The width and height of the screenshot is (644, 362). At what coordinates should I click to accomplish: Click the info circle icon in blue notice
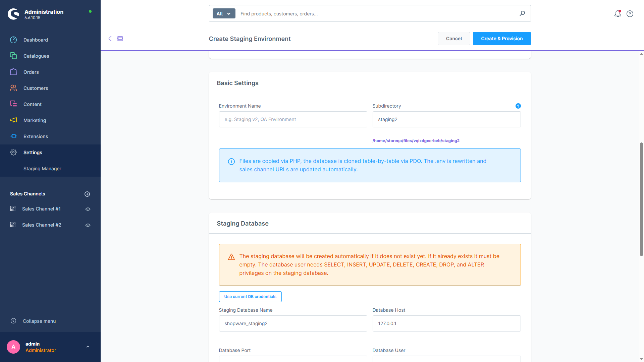point(231,162)
